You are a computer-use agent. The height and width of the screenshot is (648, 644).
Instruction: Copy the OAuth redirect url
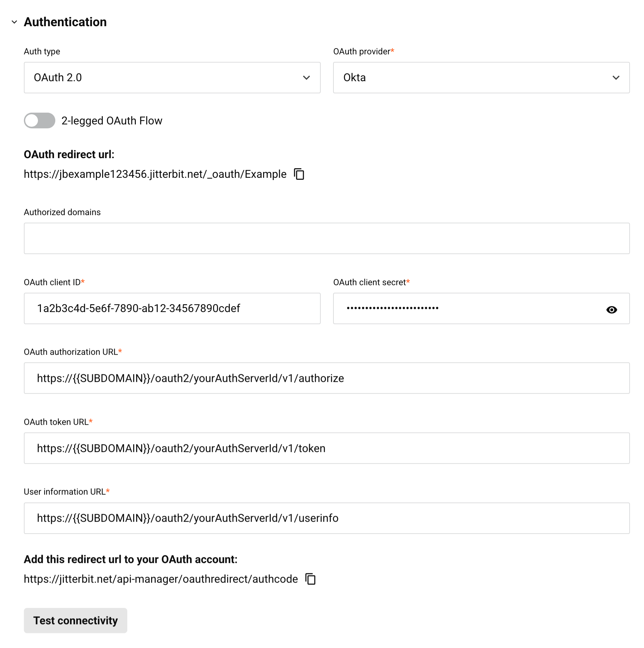299,174
